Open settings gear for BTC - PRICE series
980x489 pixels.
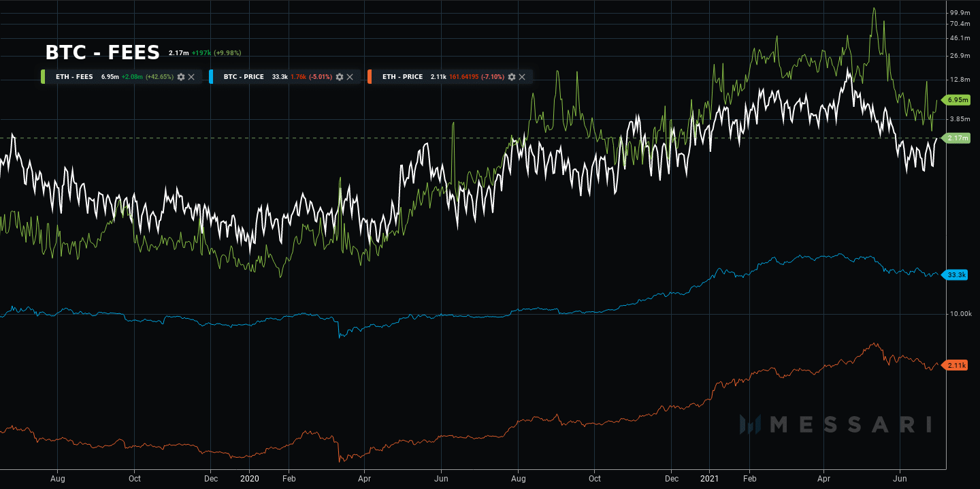pyautogui.click(x=340, y=77)
